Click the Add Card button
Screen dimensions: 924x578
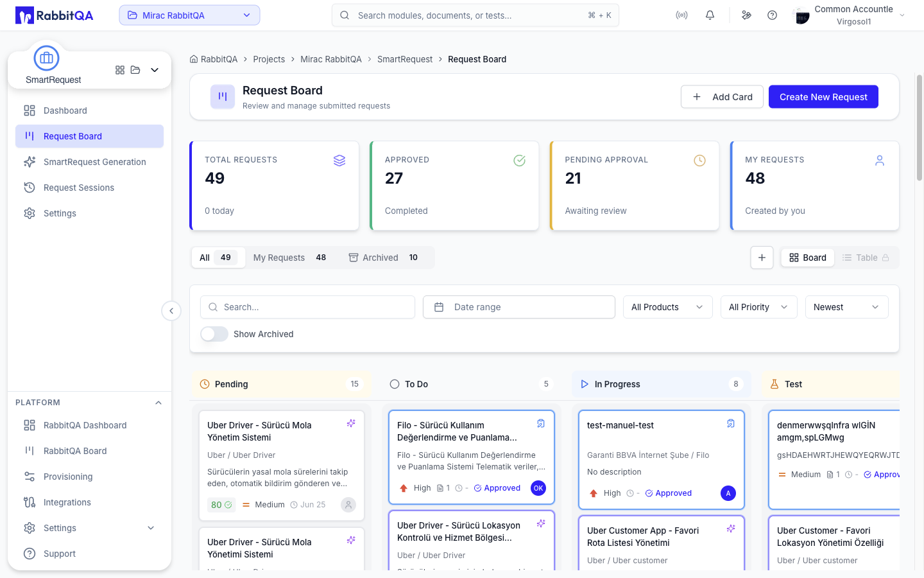722,97
